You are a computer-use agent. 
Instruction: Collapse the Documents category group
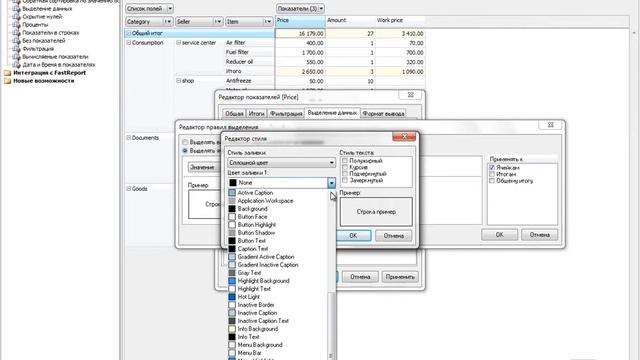click(129, 138)
